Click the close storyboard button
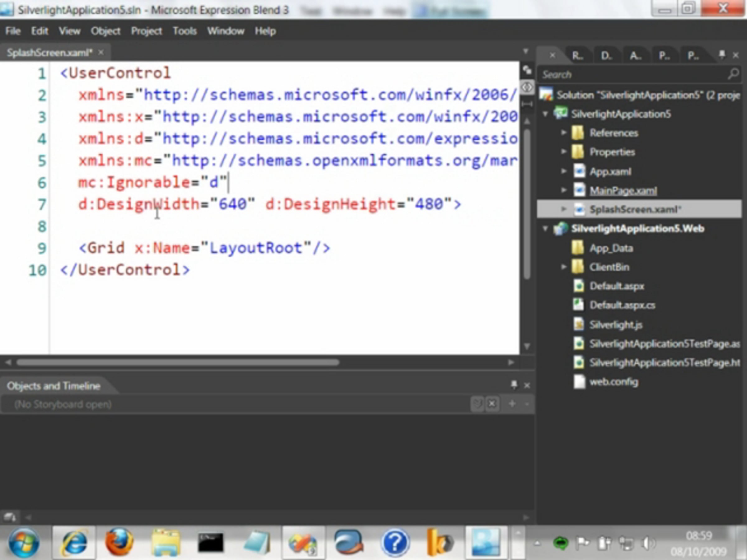Screen dimensions: 747x560 (492, 404)
